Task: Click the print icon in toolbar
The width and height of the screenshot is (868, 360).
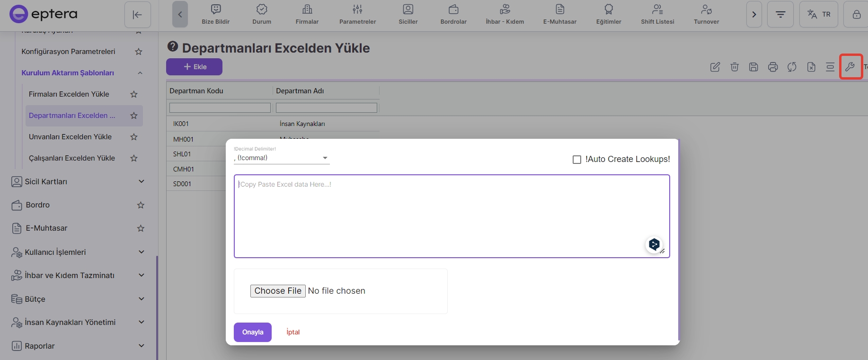Action: [773, 67]
